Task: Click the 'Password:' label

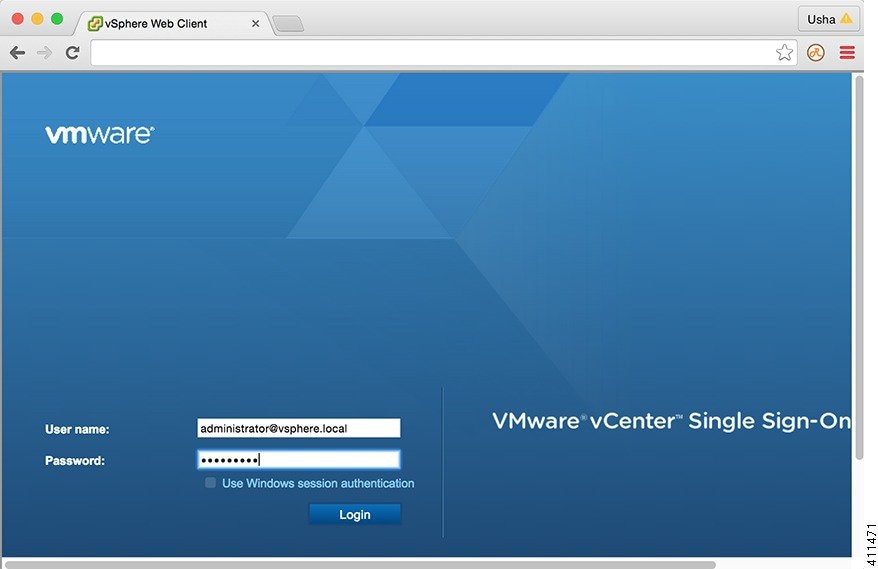Action: coord(75,460)
